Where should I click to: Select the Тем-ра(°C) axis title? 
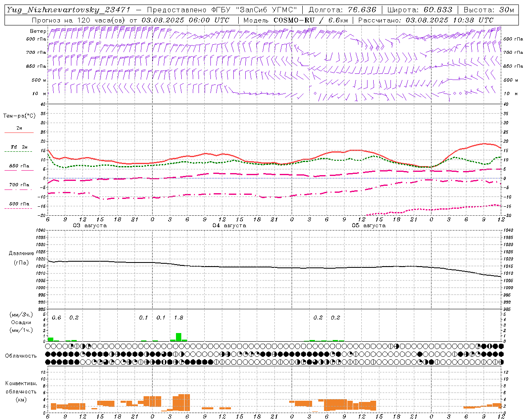coord(19,116)
